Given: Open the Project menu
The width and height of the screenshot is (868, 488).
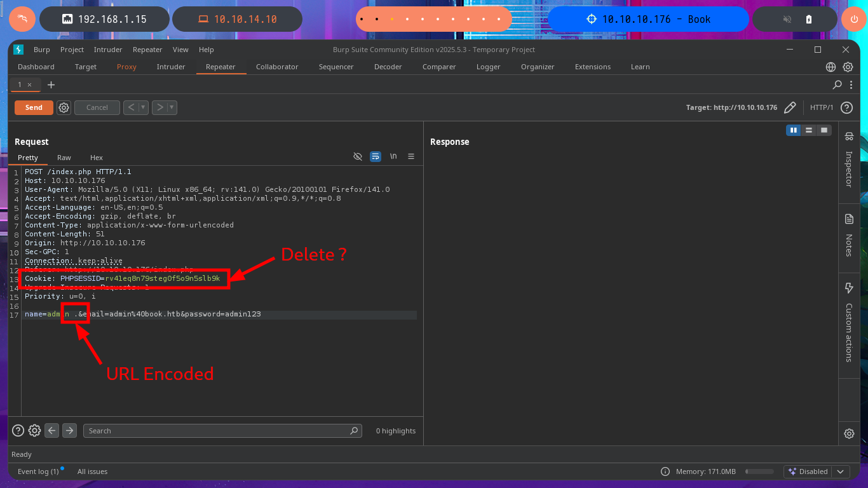Looking at the screenshot, I should 72,50.
